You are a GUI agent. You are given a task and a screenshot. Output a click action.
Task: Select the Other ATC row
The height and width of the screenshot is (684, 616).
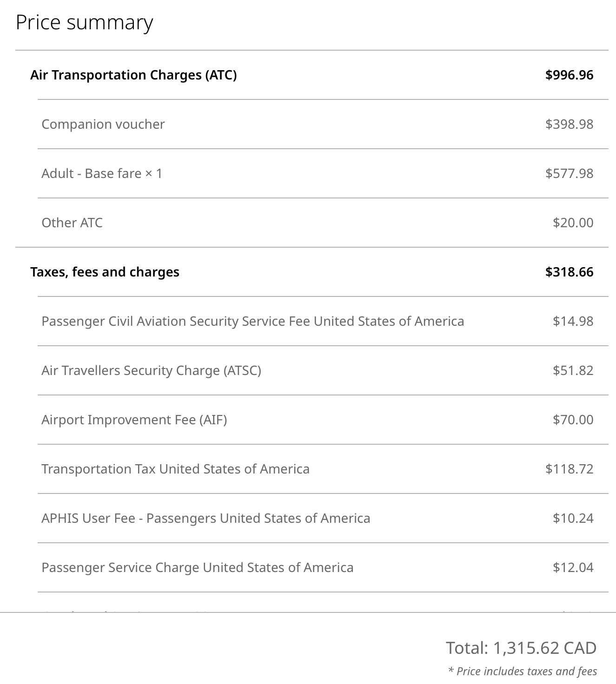(72, 223)
